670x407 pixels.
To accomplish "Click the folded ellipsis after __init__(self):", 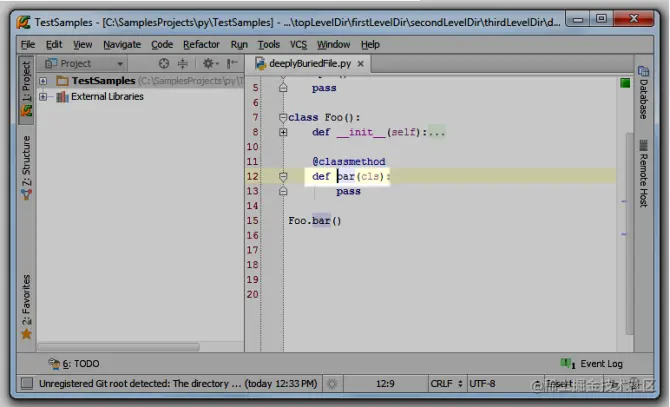I will click(x=437, y=132).
